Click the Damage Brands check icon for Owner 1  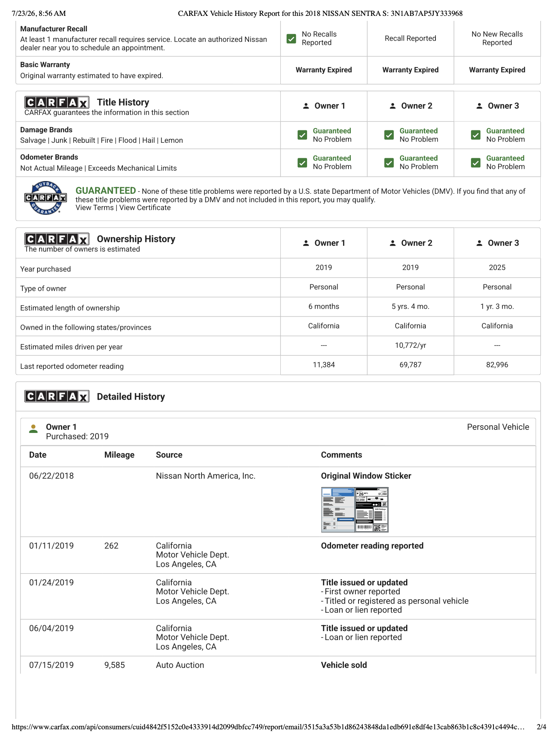tap(302, 135)
